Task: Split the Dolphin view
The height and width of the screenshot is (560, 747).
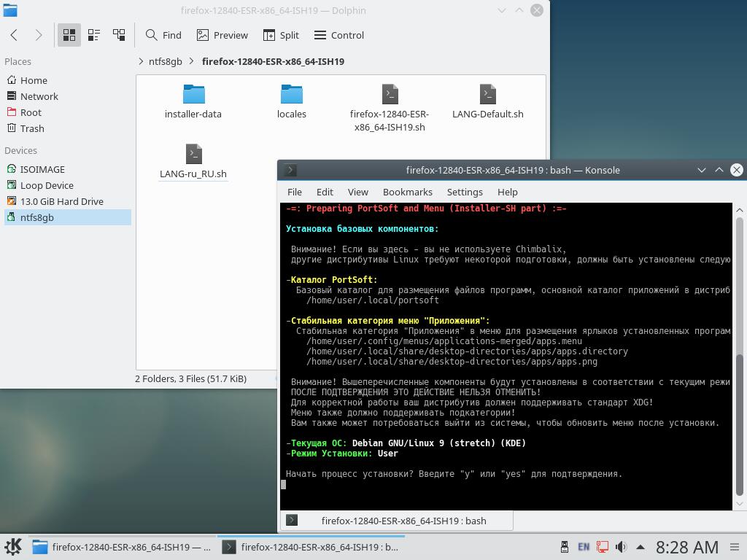Action: [x=281, y=35]
